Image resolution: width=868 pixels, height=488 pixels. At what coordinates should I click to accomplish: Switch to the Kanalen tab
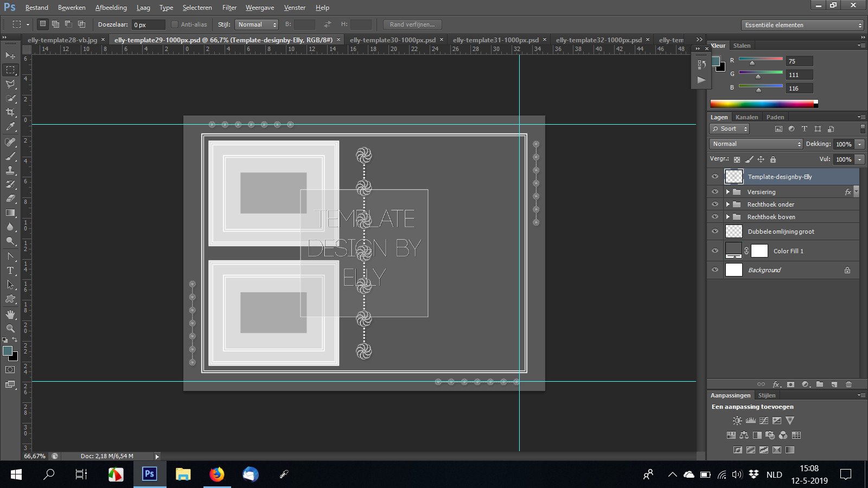pyautogui.click(x=746, y=117)
